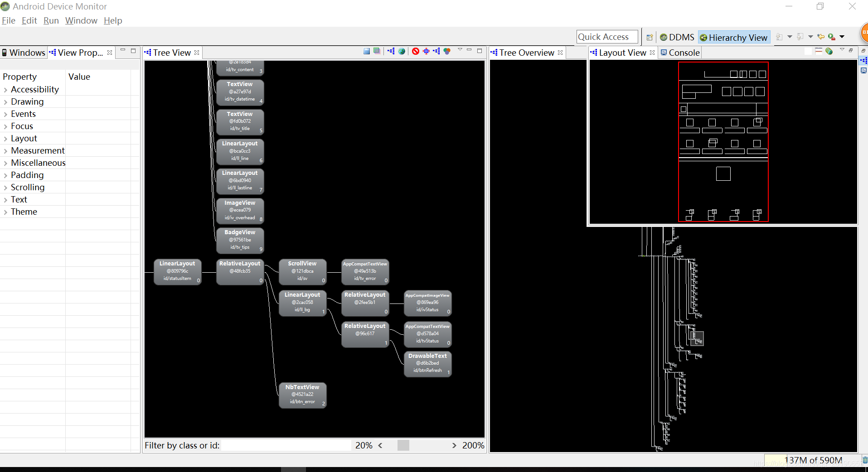This screenshot has width=868, height=472.
Task: Click the globe icon in Tree View toolbar
Action: pos(402,51)
